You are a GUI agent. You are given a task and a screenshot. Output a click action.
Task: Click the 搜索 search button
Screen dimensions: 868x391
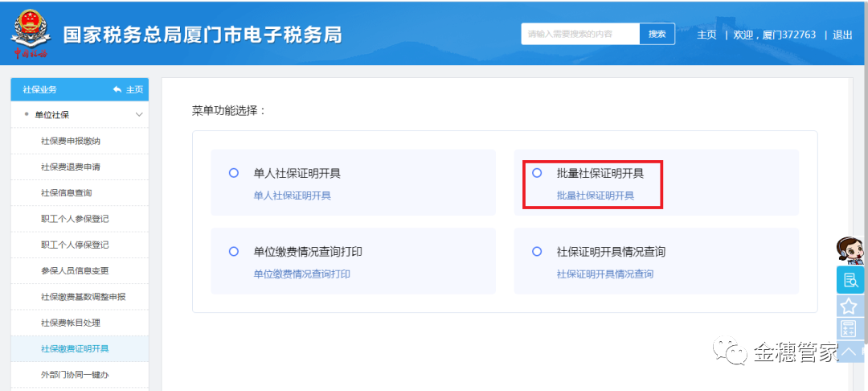[657, 34]
